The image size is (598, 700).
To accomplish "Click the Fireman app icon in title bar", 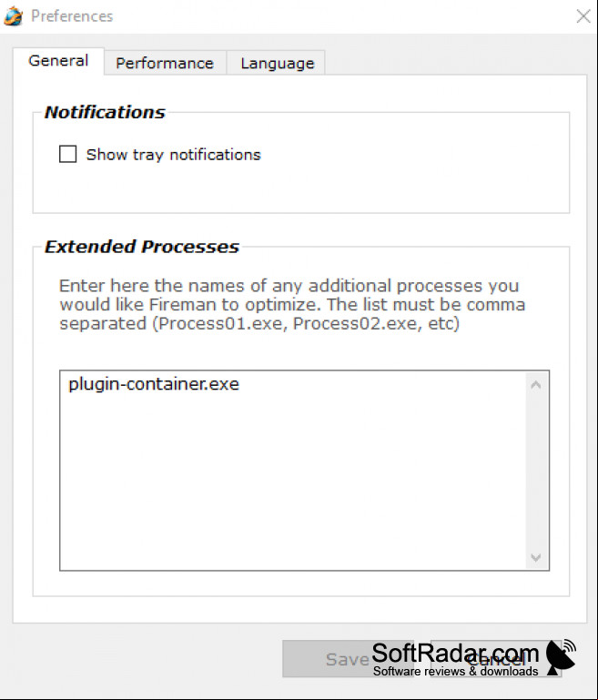I will 13,16.
